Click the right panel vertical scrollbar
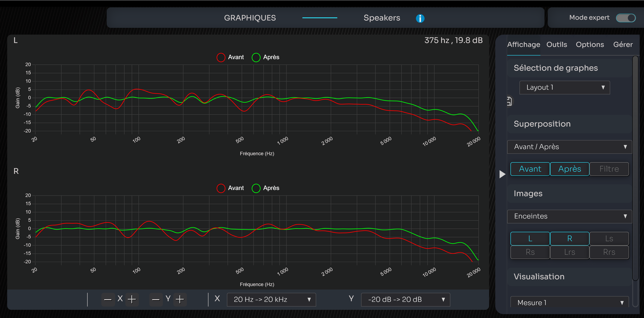This screenshot has width=644, height=318. pos(635,167)
